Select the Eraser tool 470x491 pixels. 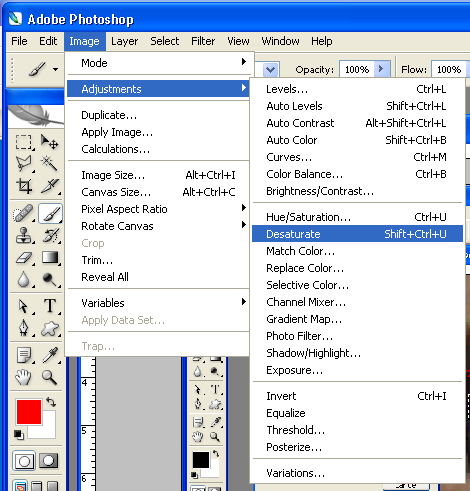(x=24, y=257)
